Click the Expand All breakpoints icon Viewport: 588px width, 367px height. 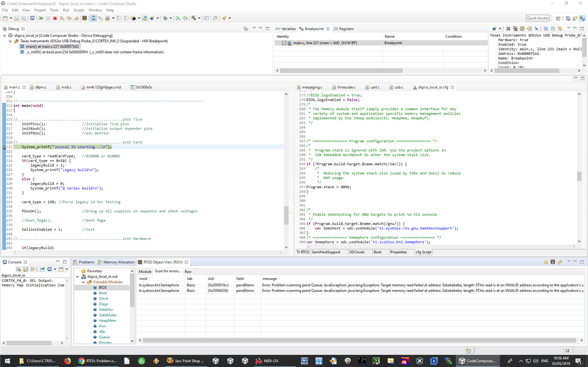tap(546, 29)
